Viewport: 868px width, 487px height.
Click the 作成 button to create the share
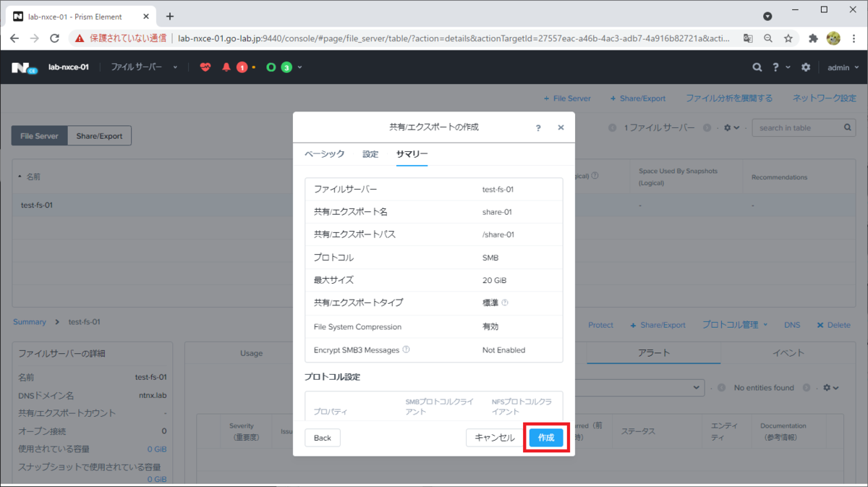point(547,438)
